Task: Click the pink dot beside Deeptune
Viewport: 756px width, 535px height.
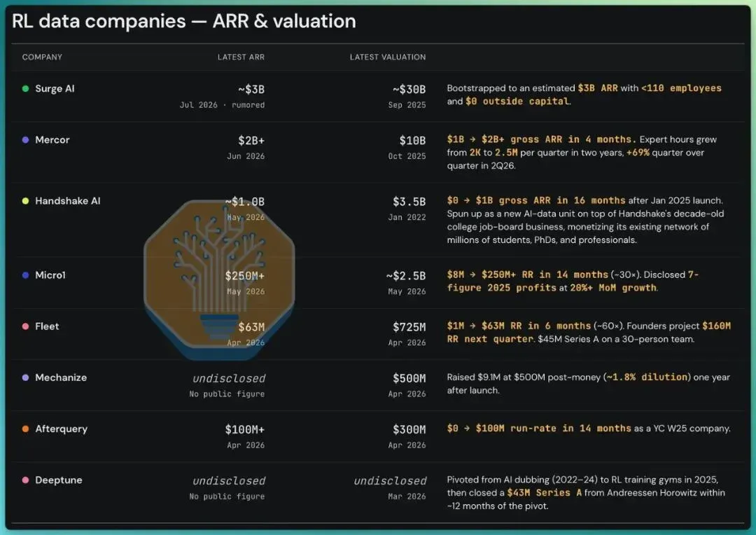Action: (26, 480)
